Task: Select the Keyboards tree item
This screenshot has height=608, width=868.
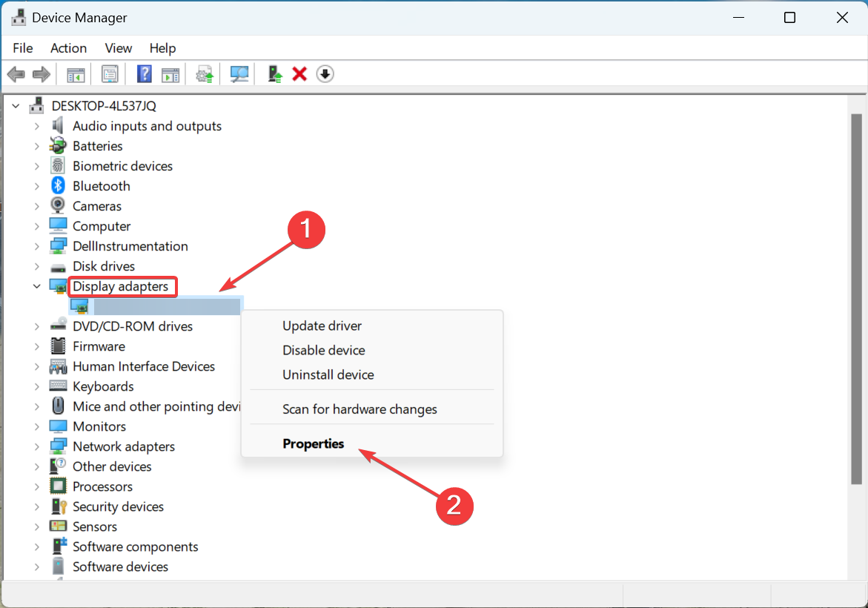Action: click(x=103, y=386)
